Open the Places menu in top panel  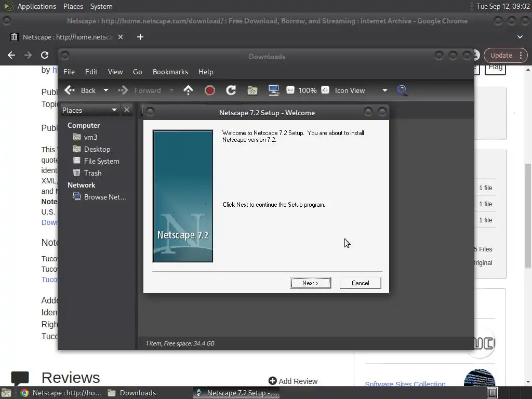(73, 6)
